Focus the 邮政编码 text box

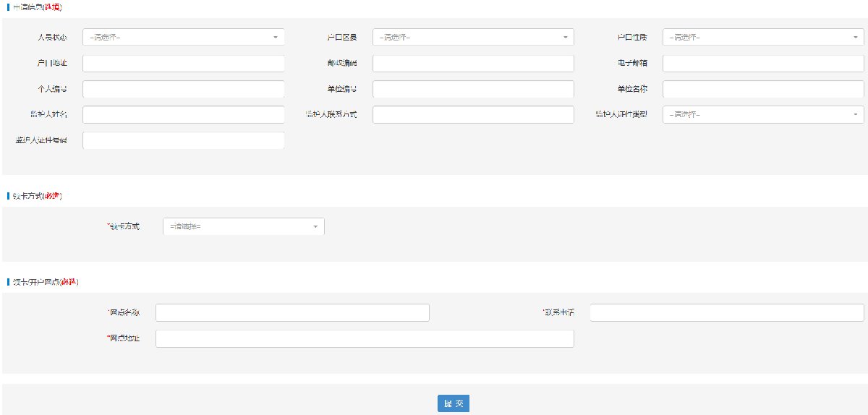tap(473, 63)
